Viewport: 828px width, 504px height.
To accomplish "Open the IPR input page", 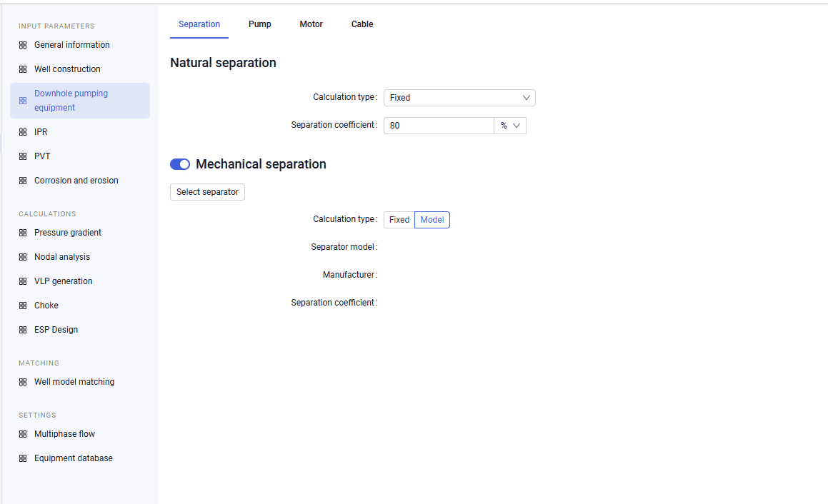I will pyautogui.click(x=80, y=133).
